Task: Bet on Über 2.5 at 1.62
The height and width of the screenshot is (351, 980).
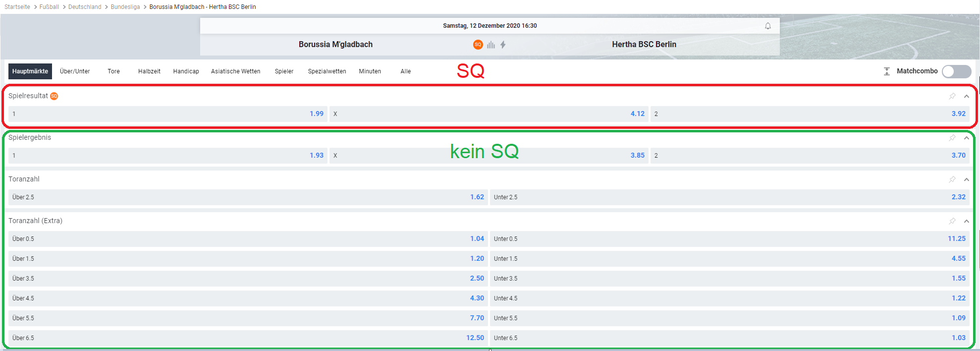Action: [248, 197]
